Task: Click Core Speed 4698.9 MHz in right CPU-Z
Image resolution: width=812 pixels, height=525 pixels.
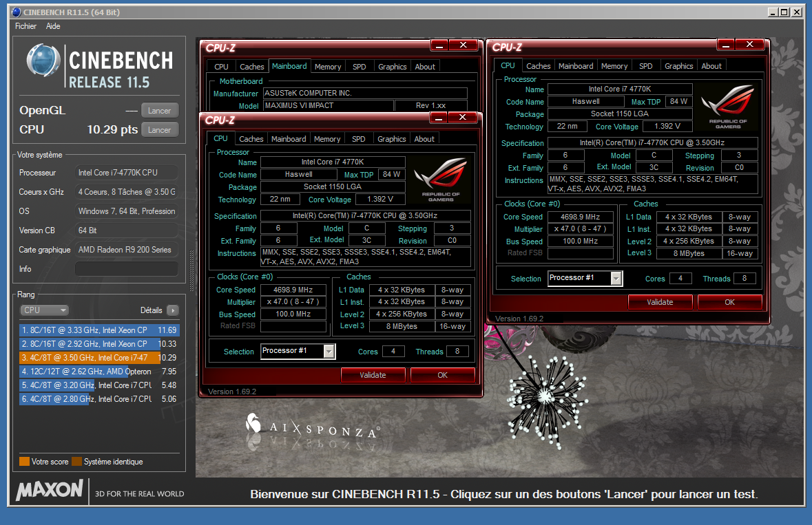Action: (x=581, y=217)
